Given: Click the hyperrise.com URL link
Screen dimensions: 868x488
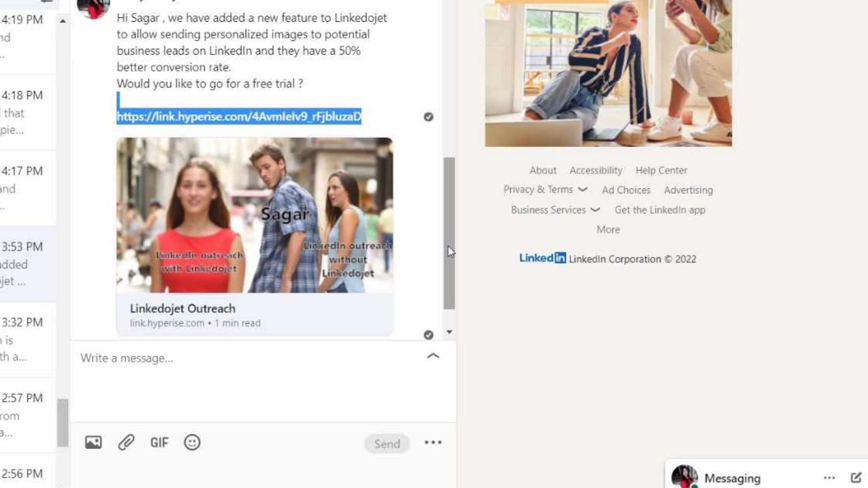Looking at the screenshot, I should point(238,116).
